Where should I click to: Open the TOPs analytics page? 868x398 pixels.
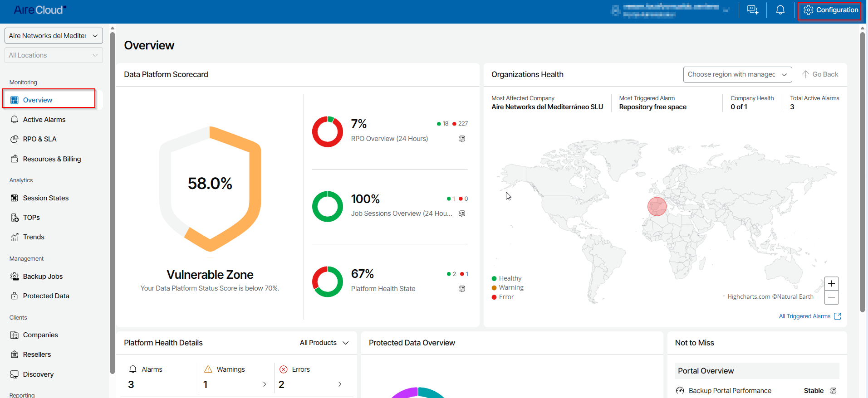tap(31, 218)
